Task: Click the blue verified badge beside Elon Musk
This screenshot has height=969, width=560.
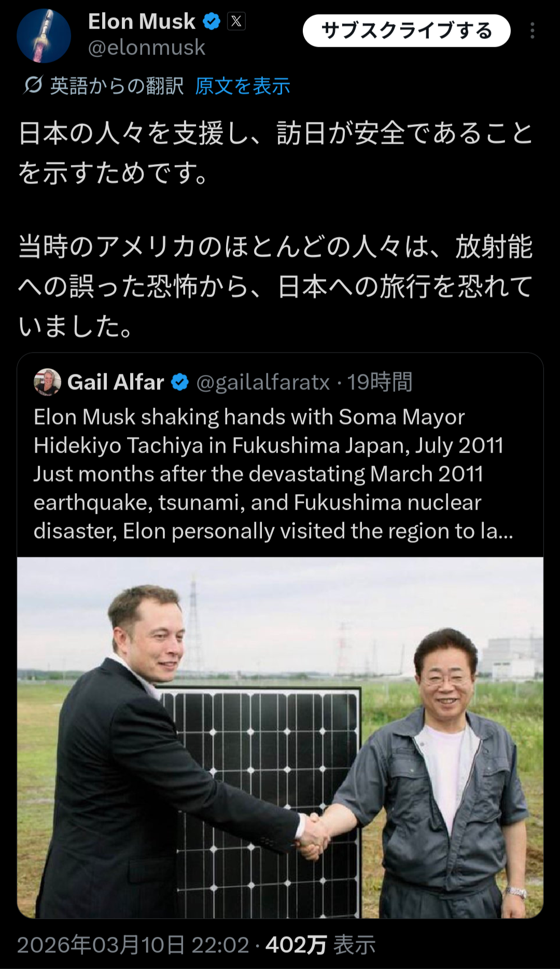Action: tap(212, 21)
